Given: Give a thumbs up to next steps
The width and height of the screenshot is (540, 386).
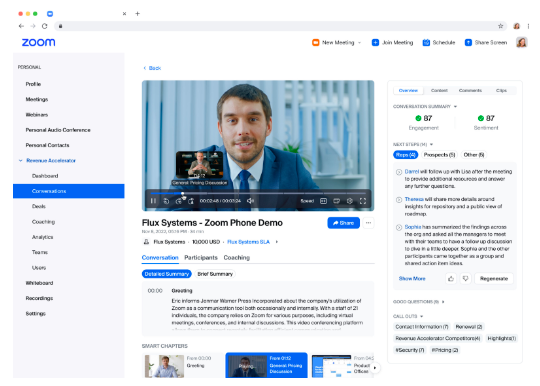Looking at the screenshot, I should (451, 279).
